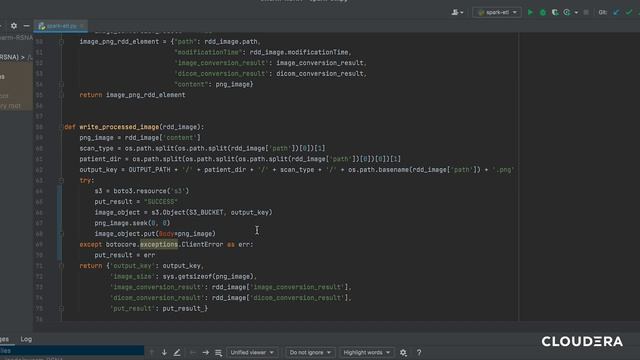Run the spark-etl configuration
This screenshot has width=640, height=360.
pos(530,12)
